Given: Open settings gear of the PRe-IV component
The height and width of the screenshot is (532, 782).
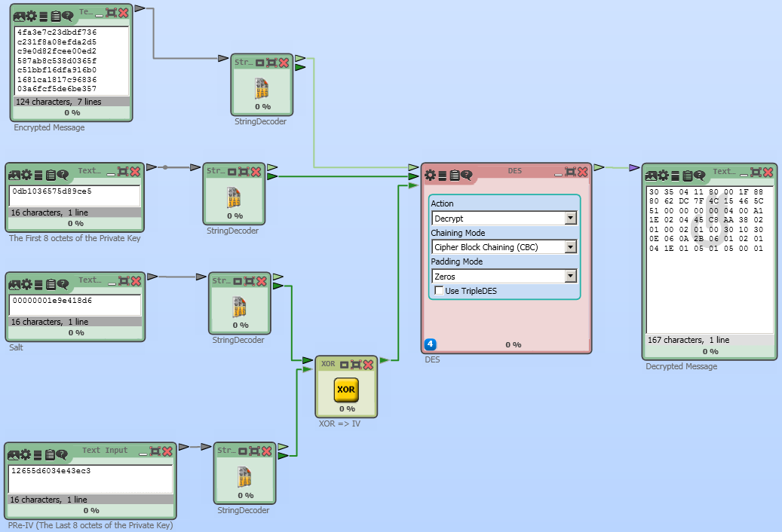Looking at the screenshot, I should click(26, 455).
